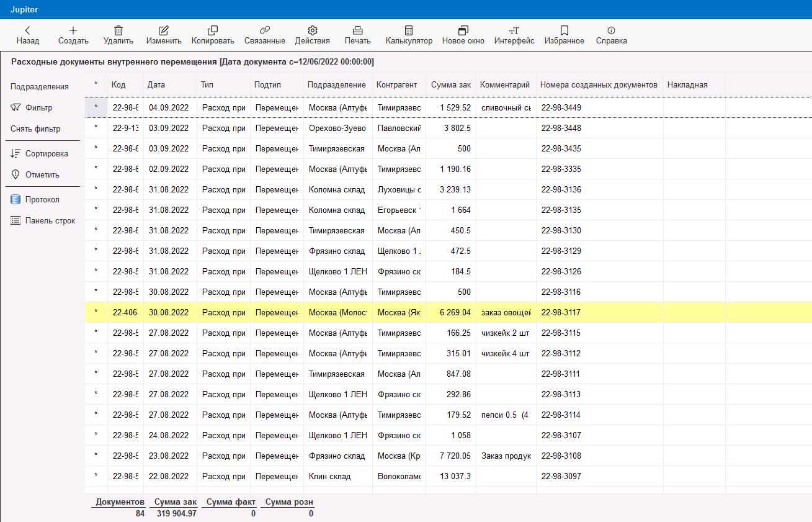Edit the document with Изменить
Screen dimensions: 812x522
pyautogui.click(x=164, y=35)
